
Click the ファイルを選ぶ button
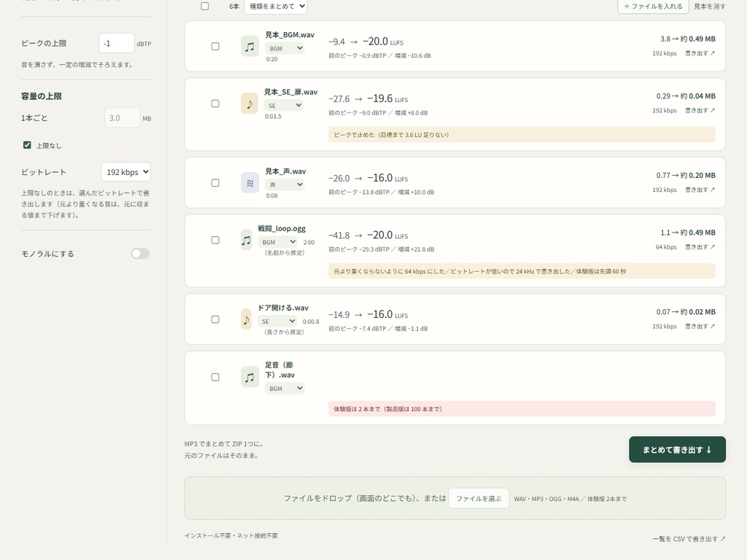coord(479,499)
